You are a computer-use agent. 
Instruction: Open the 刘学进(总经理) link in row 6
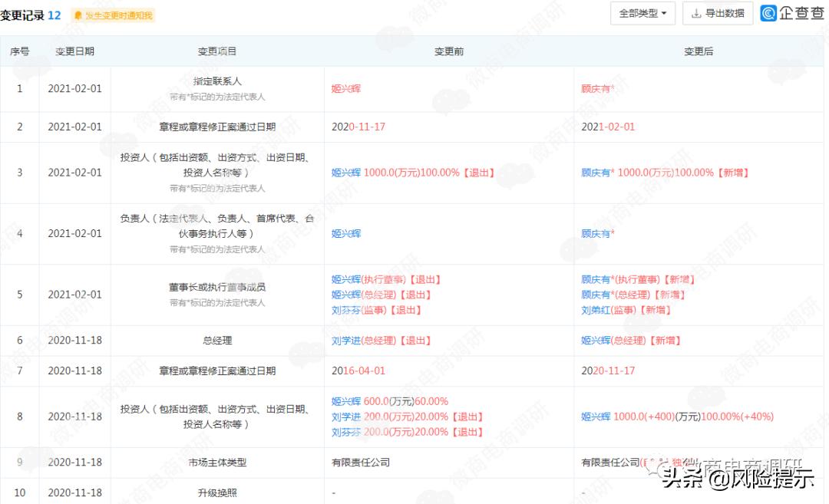point(365,340)
